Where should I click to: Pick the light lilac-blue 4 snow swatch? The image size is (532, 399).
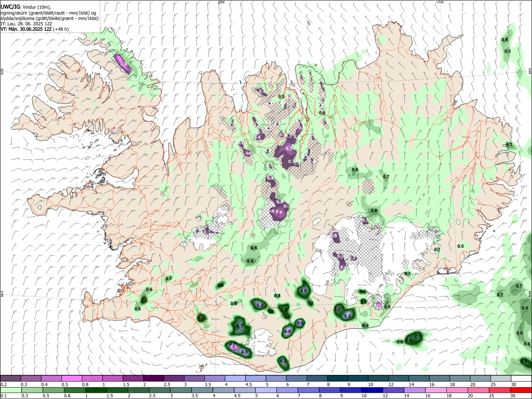tap(235, 378)
